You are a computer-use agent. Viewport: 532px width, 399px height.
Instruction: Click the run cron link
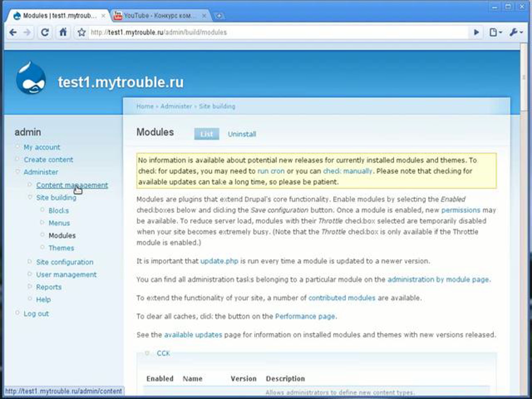tap(271, 171)
